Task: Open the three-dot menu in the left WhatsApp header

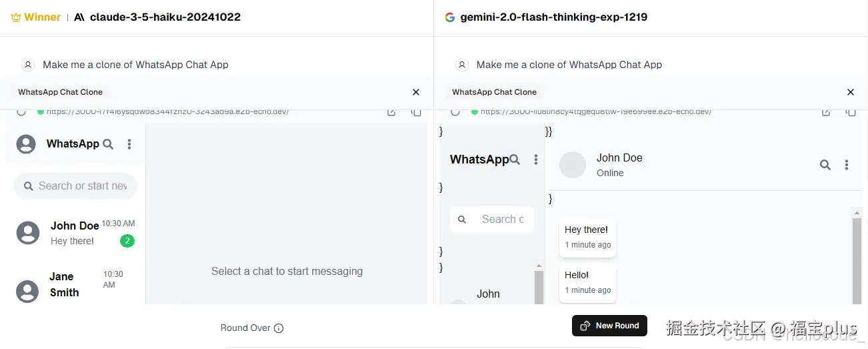Action: (129, 144)
